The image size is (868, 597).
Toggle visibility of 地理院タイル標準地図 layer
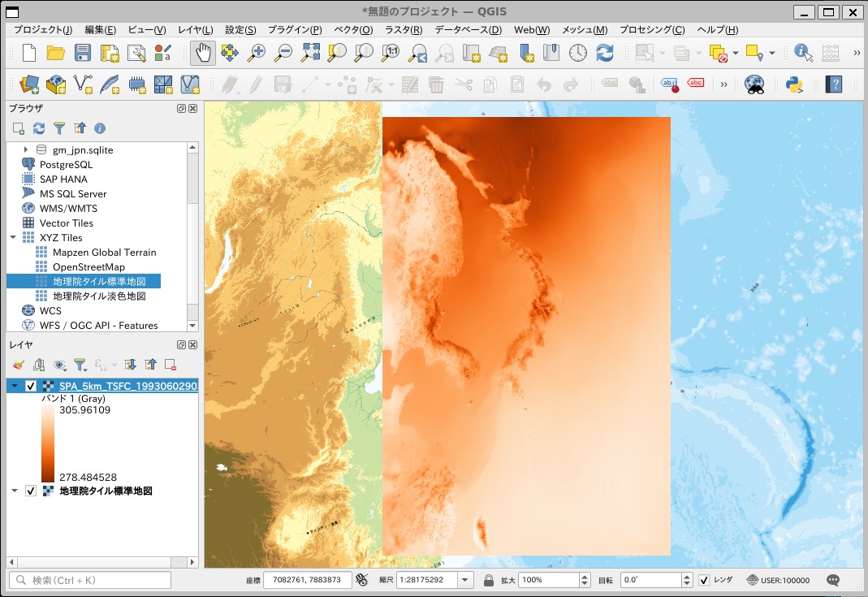[x=30, y=491]
